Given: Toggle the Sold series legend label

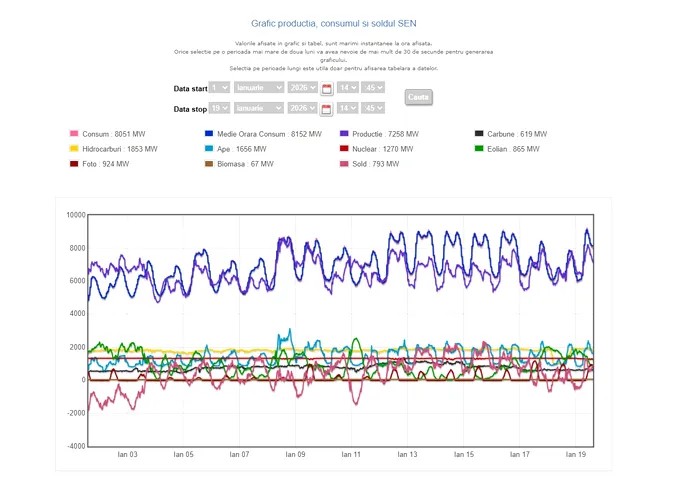Looking at the screenshot, I should (371, 163).
